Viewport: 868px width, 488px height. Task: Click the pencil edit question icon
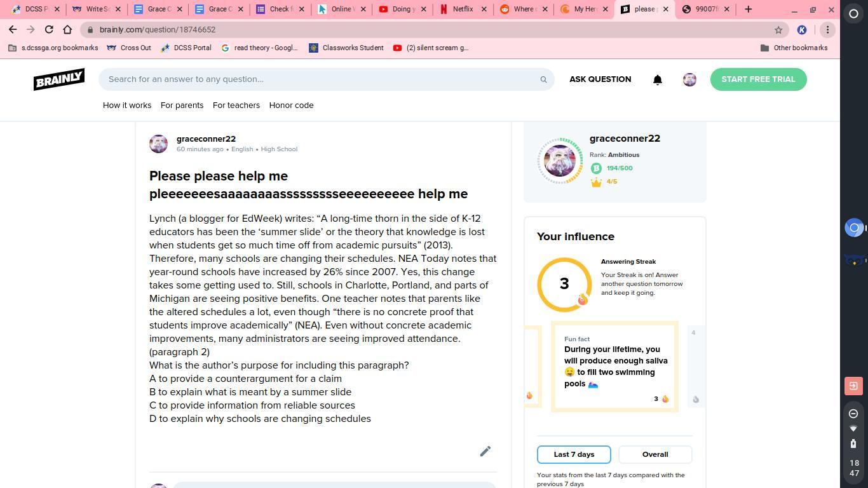[485, 451]
